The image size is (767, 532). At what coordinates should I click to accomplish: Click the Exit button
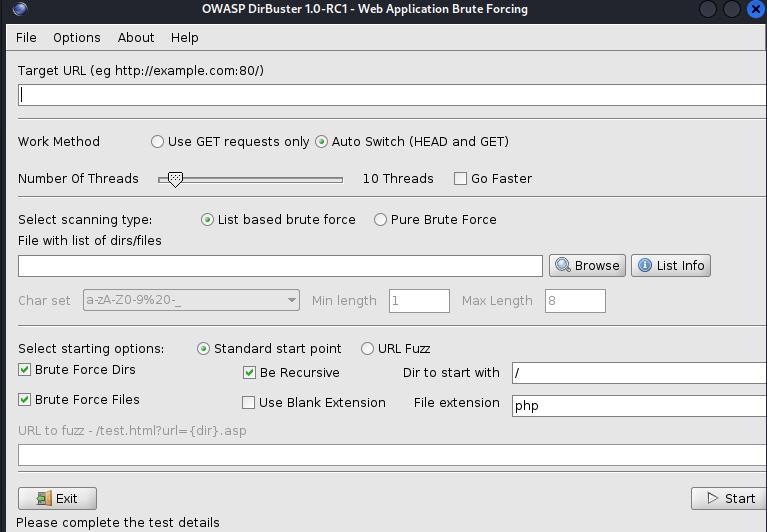point(57,499)
